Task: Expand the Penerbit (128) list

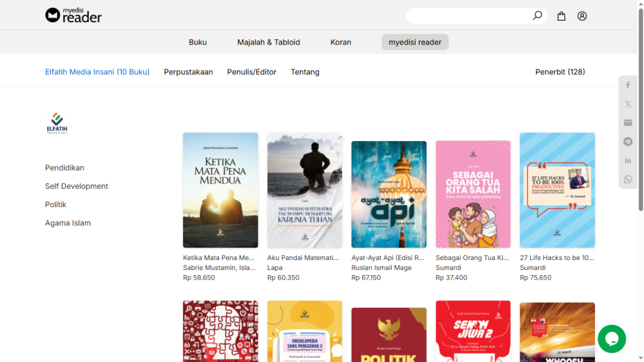Action: [x=560, y=72]
